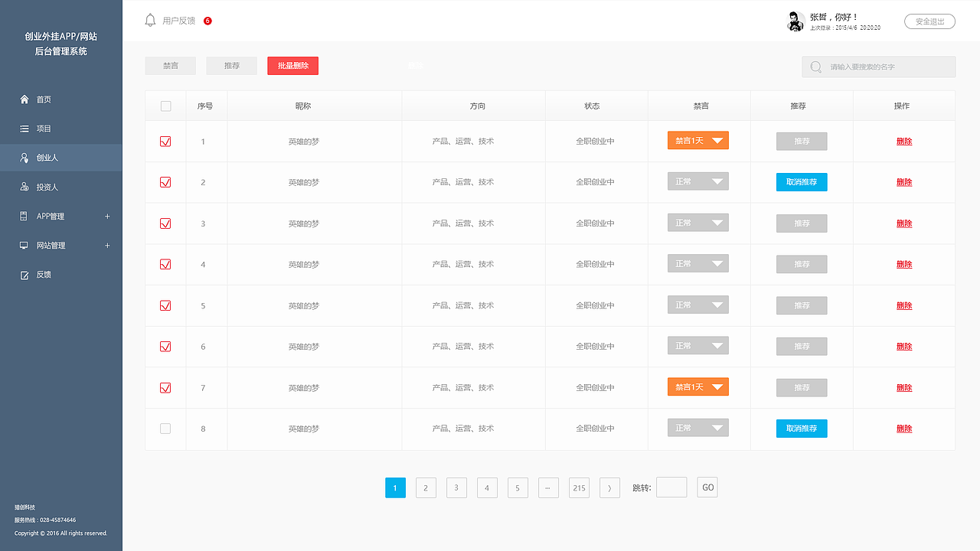Click the gray 禁言 toolbar button
Screen dimensions: 980x551
(171, 66)
